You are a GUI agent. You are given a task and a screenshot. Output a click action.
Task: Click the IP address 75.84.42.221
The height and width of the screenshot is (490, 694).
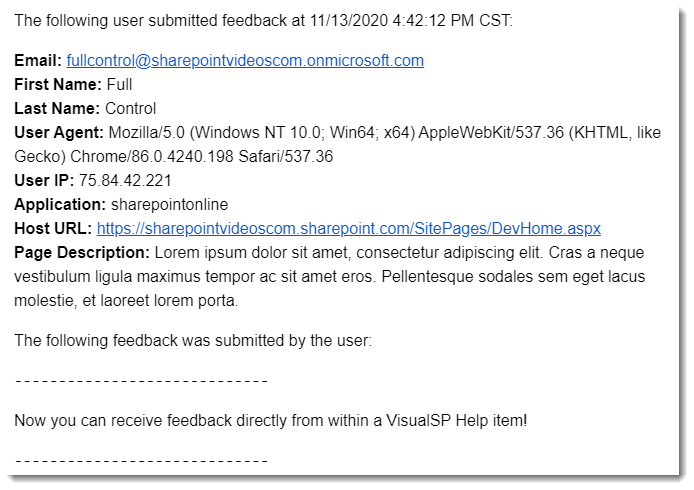(125, 181)
